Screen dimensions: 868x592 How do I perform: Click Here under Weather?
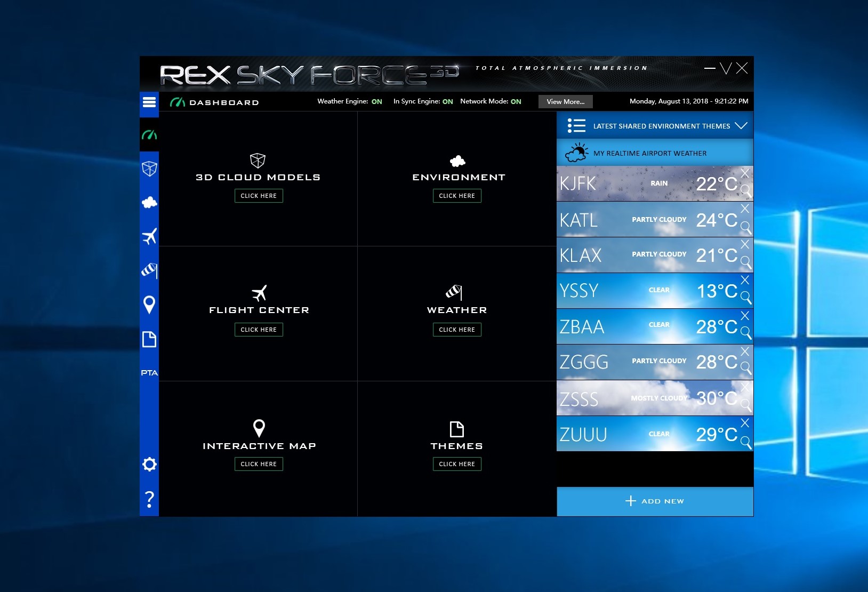(457, 330)
